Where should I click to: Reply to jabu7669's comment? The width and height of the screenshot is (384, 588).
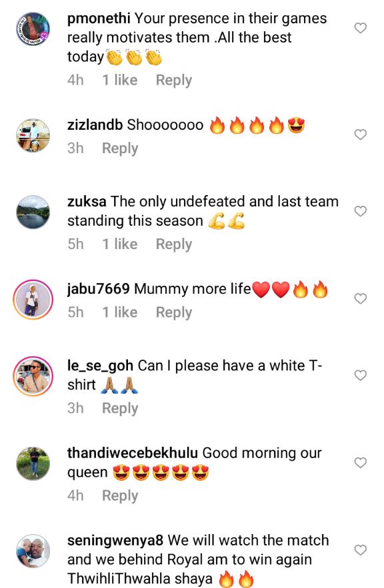pyautogui.click(x=174, y=313)
